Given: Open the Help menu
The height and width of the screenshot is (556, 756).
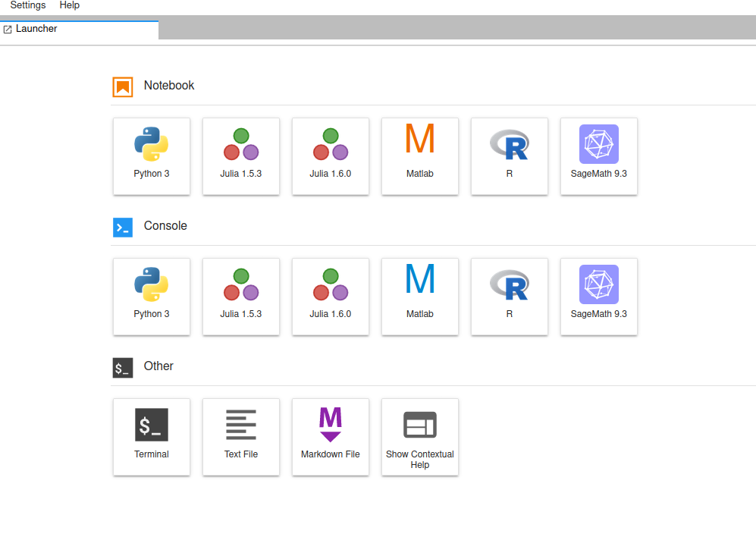Looking at the screenshot, I should [69, 5].
